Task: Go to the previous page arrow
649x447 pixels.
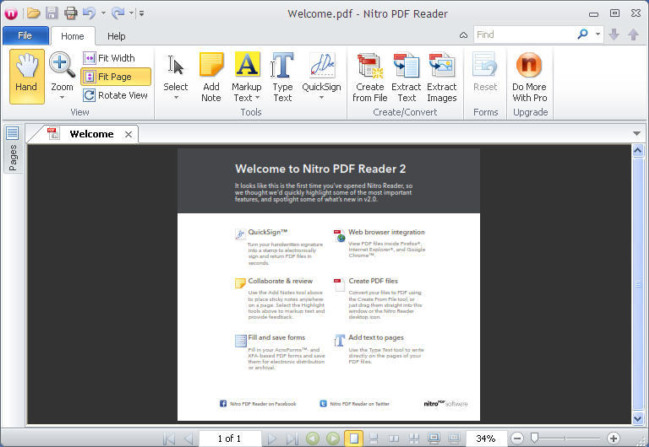Action: (188, 438)
